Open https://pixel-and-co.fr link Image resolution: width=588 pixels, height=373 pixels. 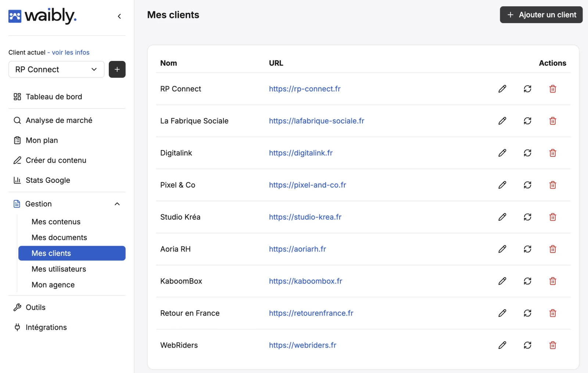308,185
